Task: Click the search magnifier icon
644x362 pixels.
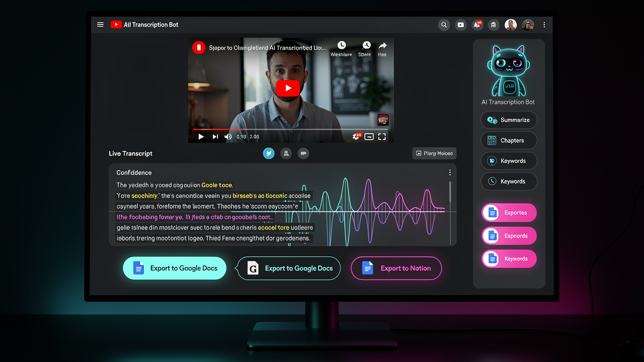Action: point(444,25)
